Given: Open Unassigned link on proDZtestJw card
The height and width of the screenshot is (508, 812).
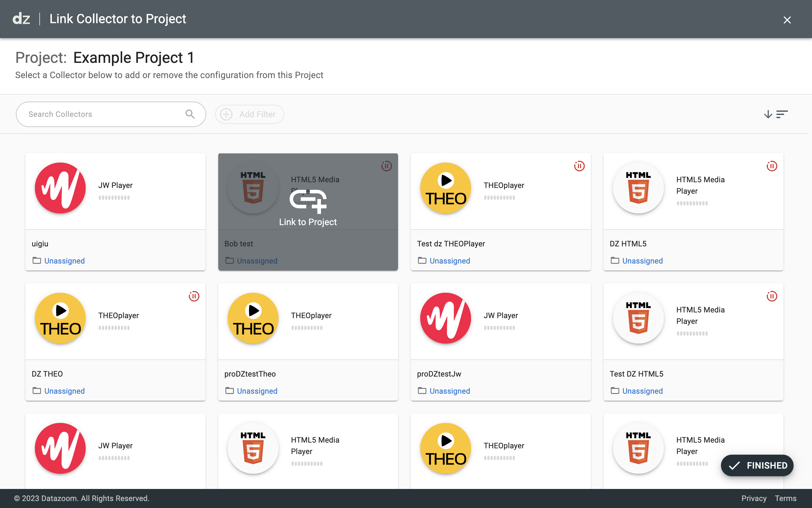Looking at the screenshot, I should 450,391.
